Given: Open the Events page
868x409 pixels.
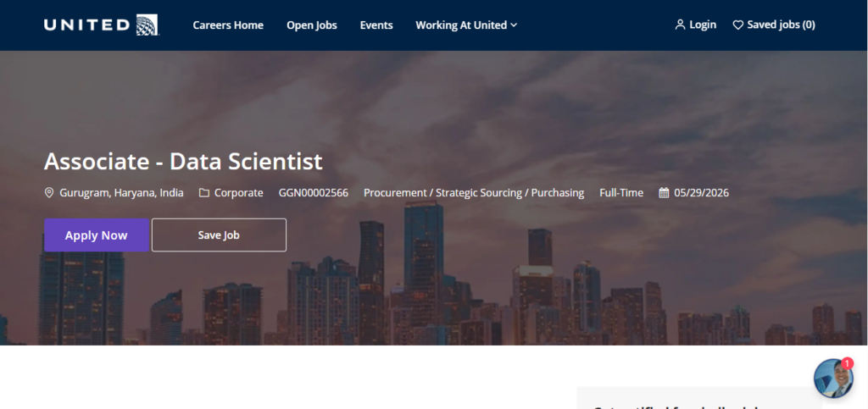Looking at the screenshot, I should tap(376, 25).
